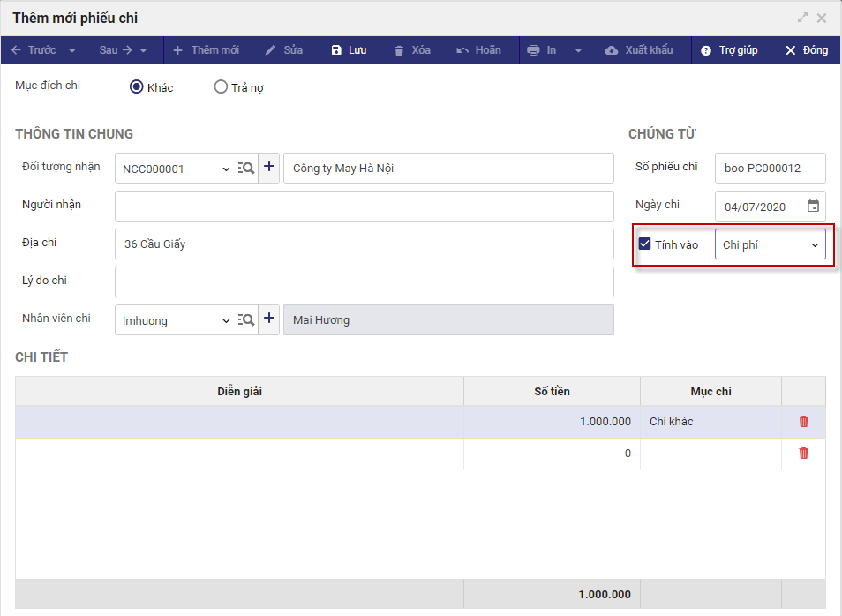The image size is (842, 616).
Task: Delete the Chi khác detail row
Action: point(803,422)
